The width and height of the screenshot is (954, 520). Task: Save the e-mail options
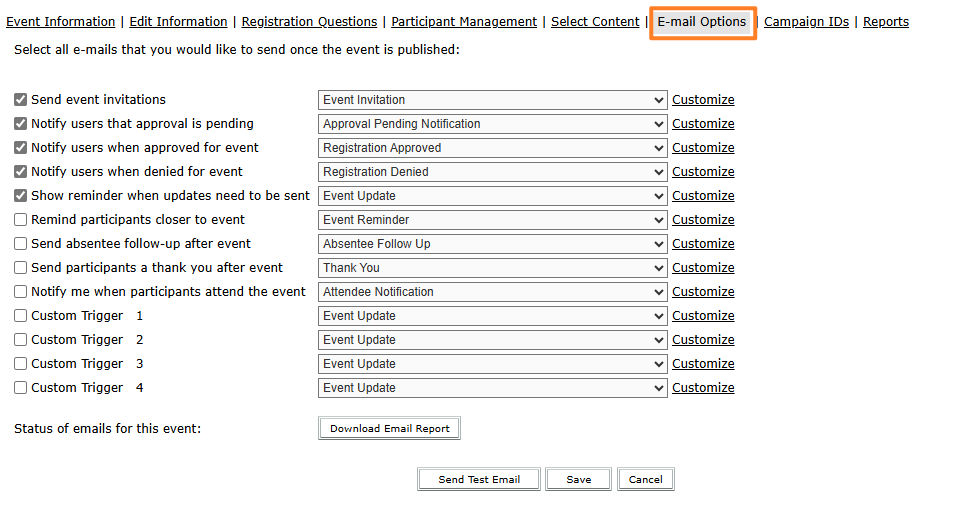578,480
